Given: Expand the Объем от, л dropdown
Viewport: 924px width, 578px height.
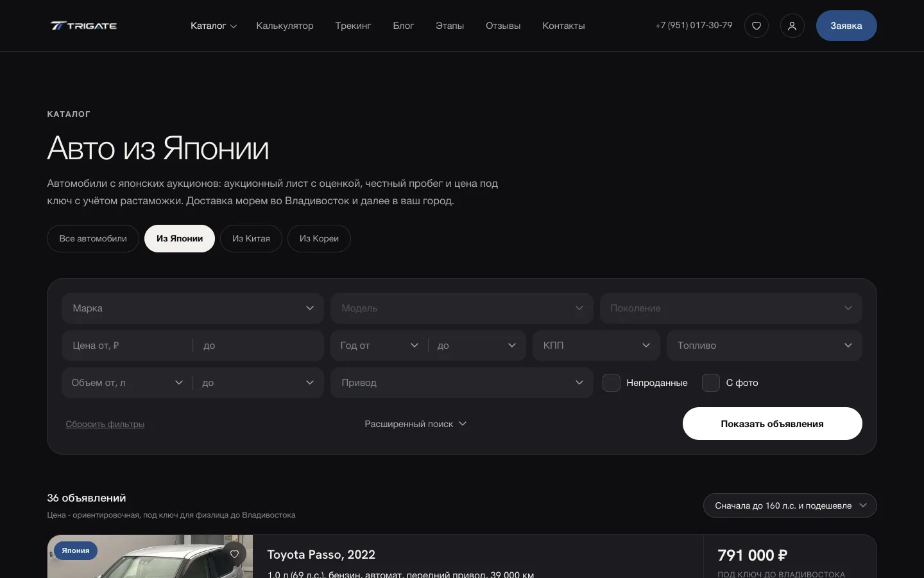Looking at the screenshot, I should (x=127, y=383).
